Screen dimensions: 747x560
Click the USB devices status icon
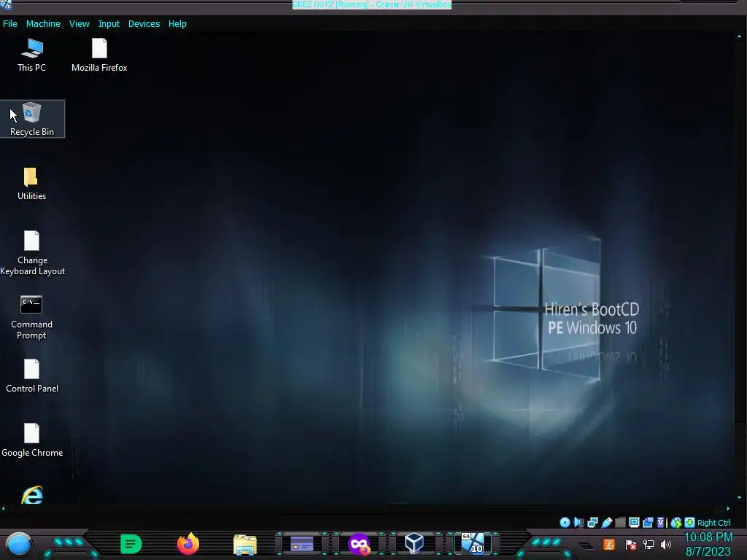(x=606, y=523)
